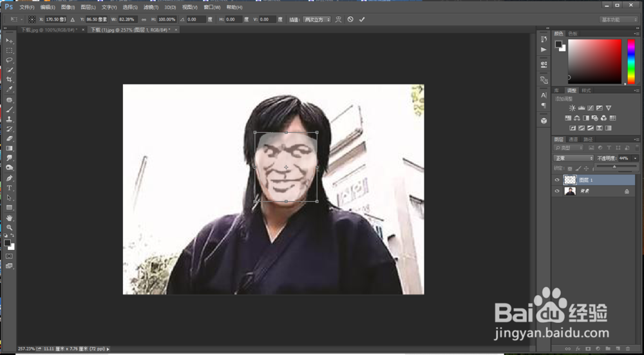Open the 3D panel cube icon
The image size is (644, 355).
(544, 120)
